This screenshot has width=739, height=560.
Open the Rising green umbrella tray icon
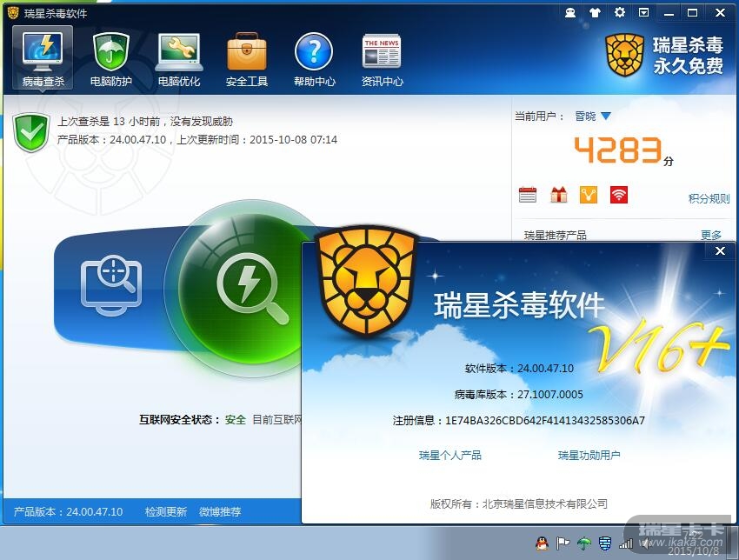click(x=584, y=543)
